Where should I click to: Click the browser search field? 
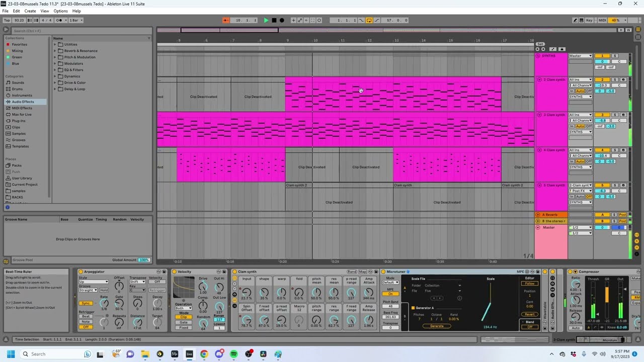[80, 31]
